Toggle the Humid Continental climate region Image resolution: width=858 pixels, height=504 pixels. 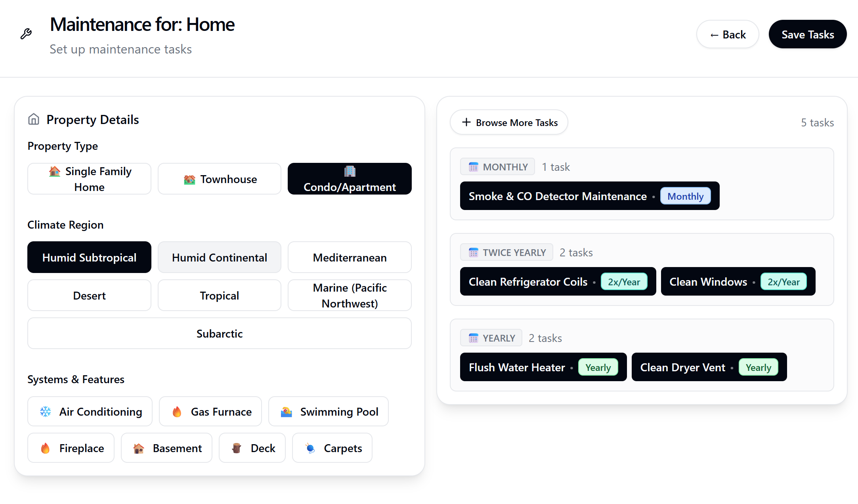[219, 257]
